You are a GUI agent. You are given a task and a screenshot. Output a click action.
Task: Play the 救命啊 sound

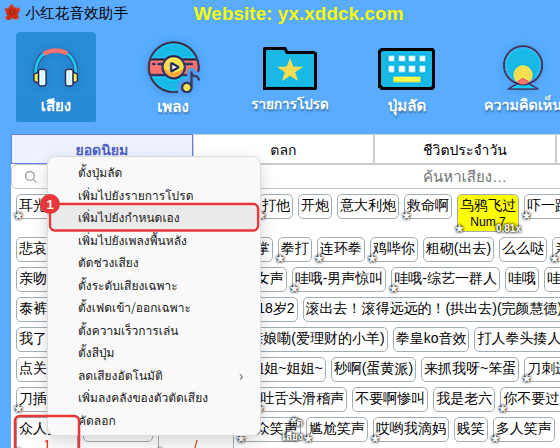pyautogui.click(x=428, y=206)
